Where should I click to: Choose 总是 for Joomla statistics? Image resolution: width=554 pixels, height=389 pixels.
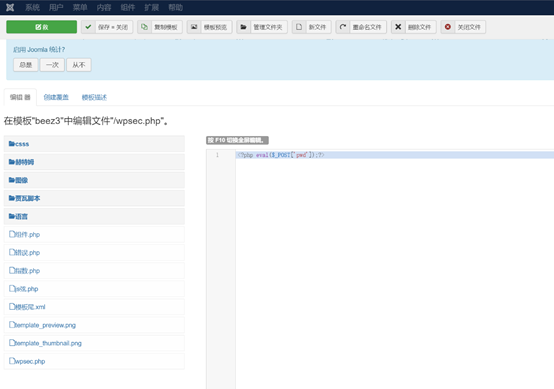point(26,65)
